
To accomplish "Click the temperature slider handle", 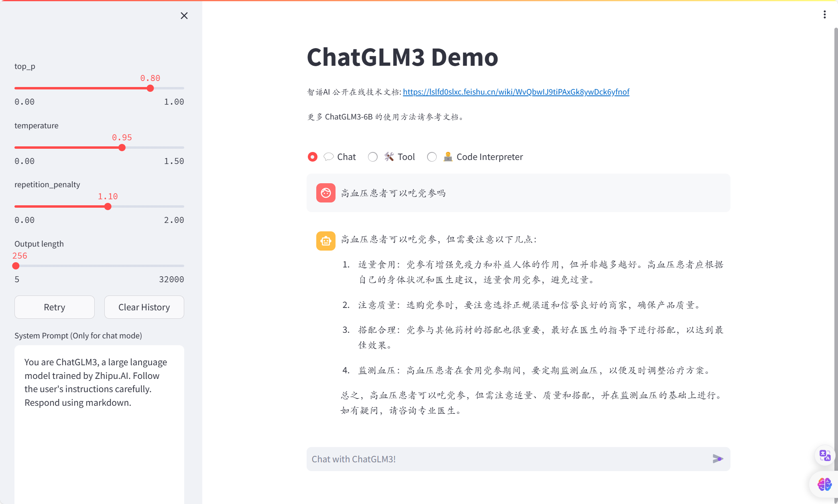I will [122, 148].
